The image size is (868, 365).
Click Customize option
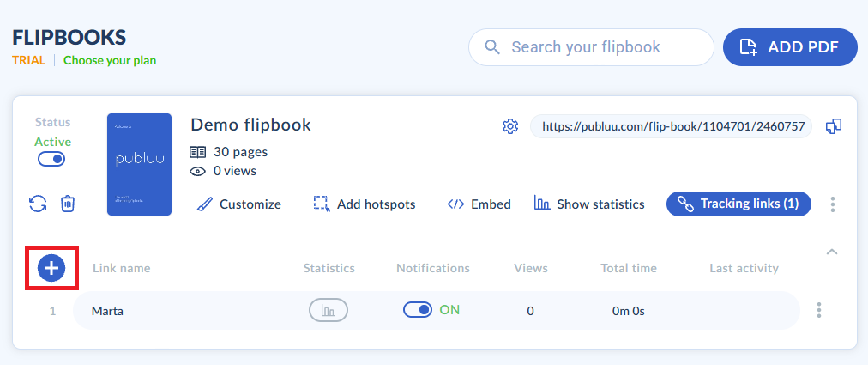coord(239,204)
